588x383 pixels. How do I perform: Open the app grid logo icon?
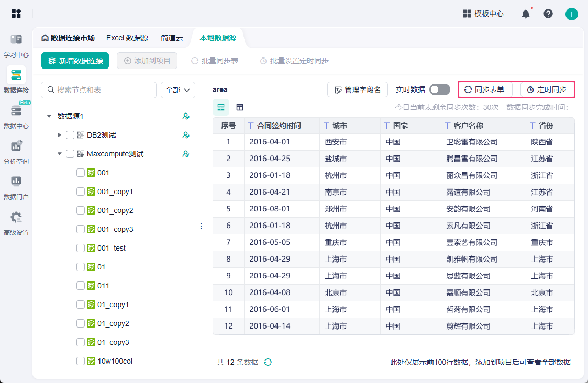pyautogui.click(x=16, y=14)
